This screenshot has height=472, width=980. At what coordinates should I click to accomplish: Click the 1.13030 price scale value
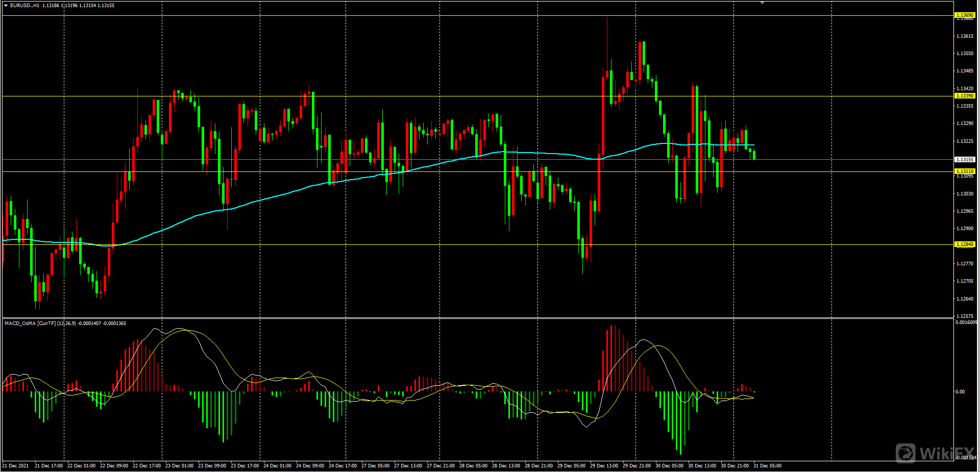point(965,194)
